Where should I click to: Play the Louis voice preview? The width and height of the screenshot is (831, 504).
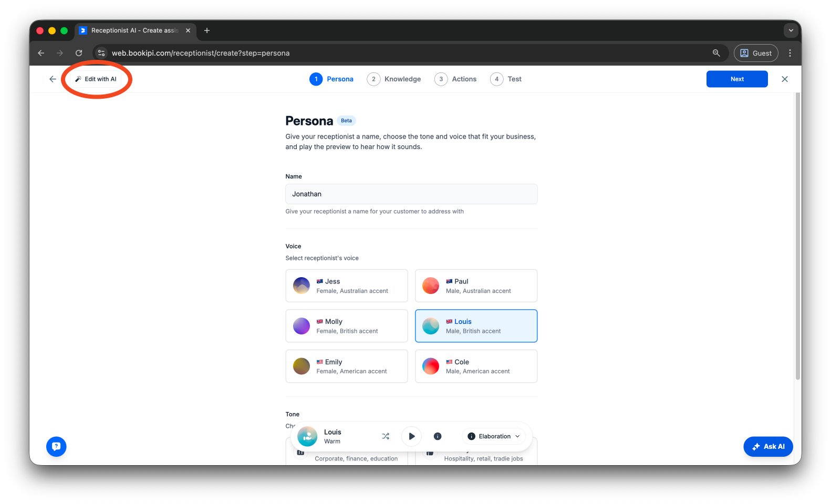point(411,436)
